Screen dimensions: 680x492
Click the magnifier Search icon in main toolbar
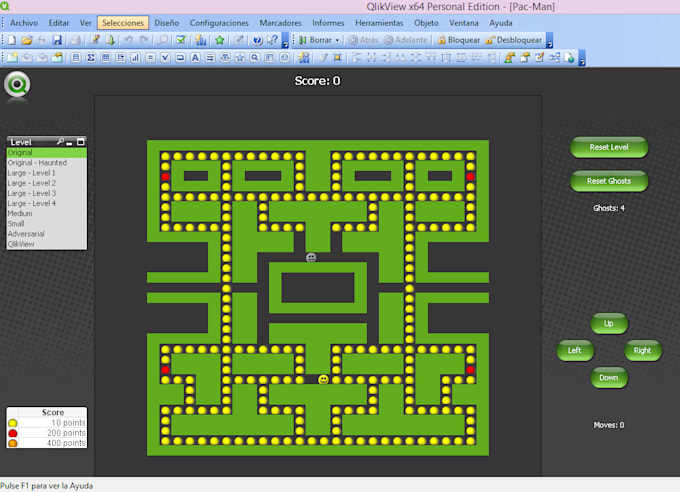163,40
